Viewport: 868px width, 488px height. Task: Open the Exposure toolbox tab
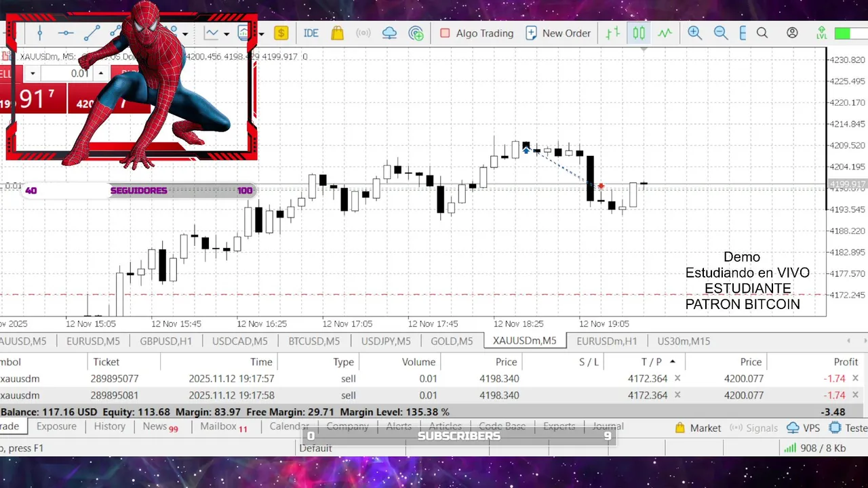56,426
